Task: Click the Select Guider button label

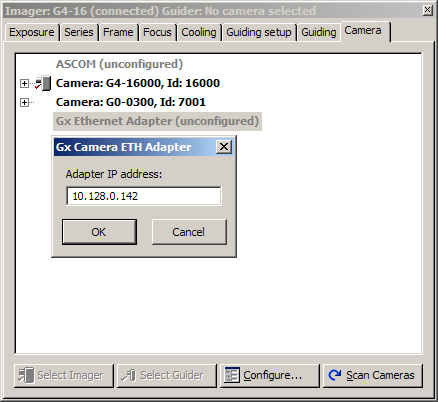Action: (172, 375)
